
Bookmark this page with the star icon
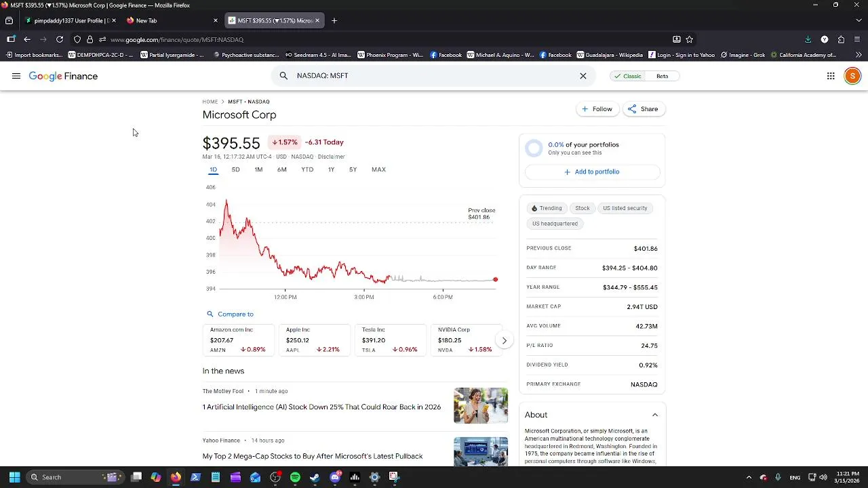click(690, 39)
